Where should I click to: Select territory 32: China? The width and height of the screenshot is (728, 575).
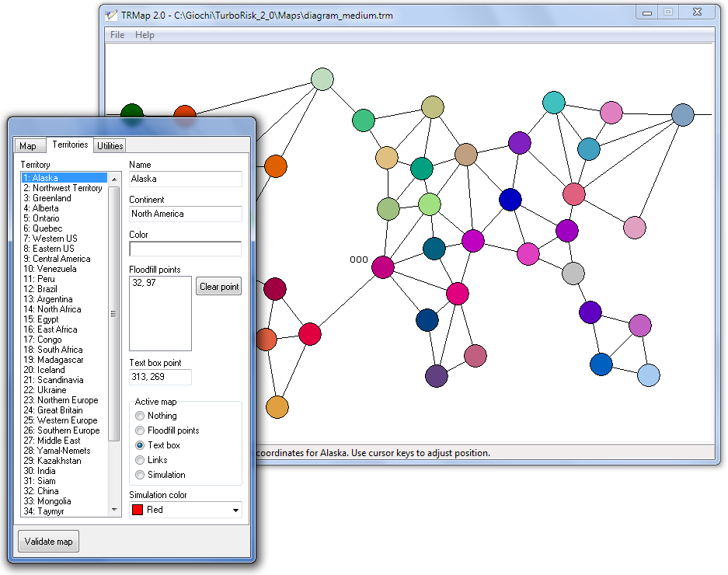tap(64, 491)
